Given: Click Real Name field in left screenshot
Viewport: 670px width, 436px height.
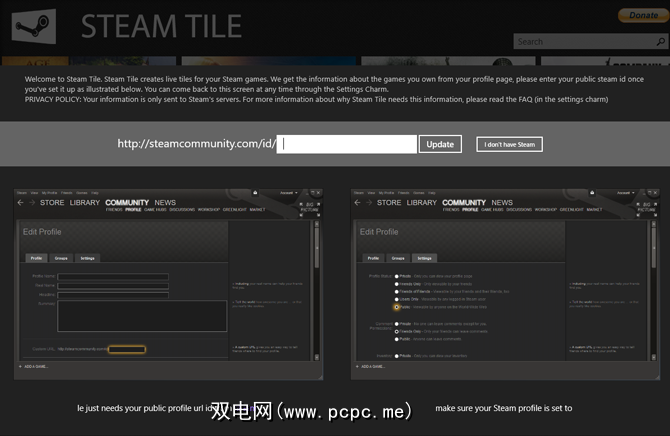Looking at the screenshot, I should pos(113,286).
